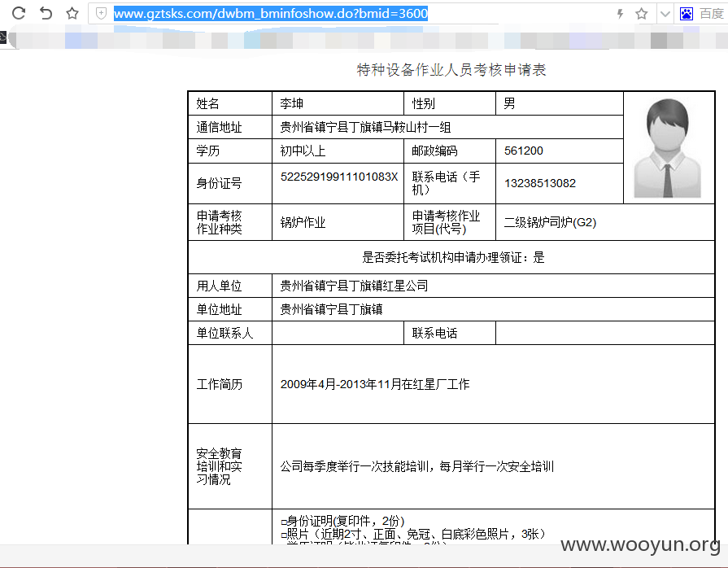Click the bookmark star left of address bar
Viewport: 728px width, 568px height.
[72, 13]
